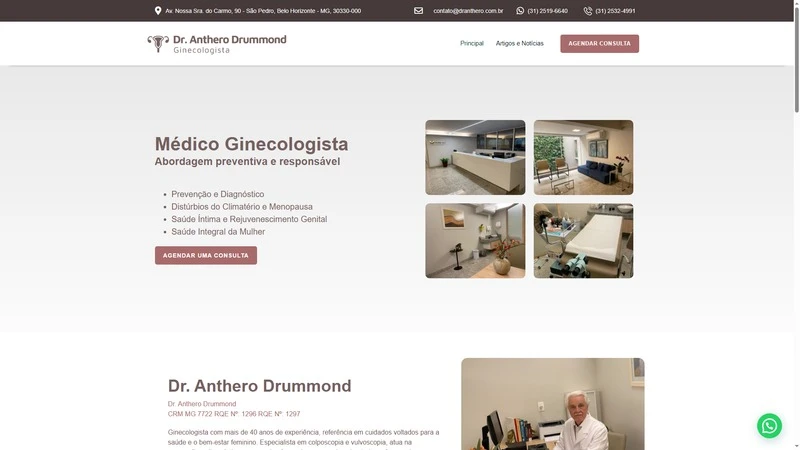Click the small pink Dr. Anthero Drummond subtitle
This screenshot has width=800, height=450.
click(x=202, y=404)
